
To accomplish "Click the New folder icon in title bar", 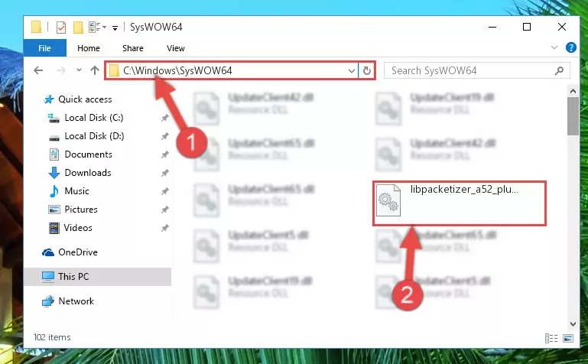I will (78, 28).
